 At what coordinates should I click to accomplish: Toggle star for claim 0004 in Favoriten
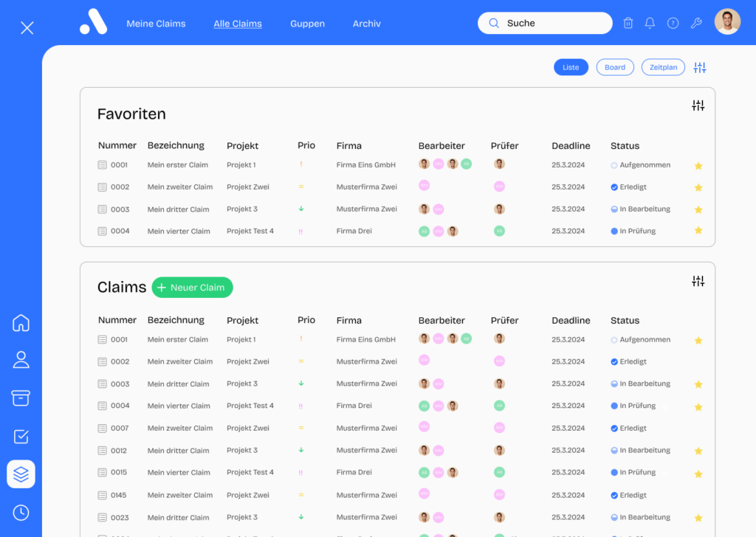click(698, 230)
